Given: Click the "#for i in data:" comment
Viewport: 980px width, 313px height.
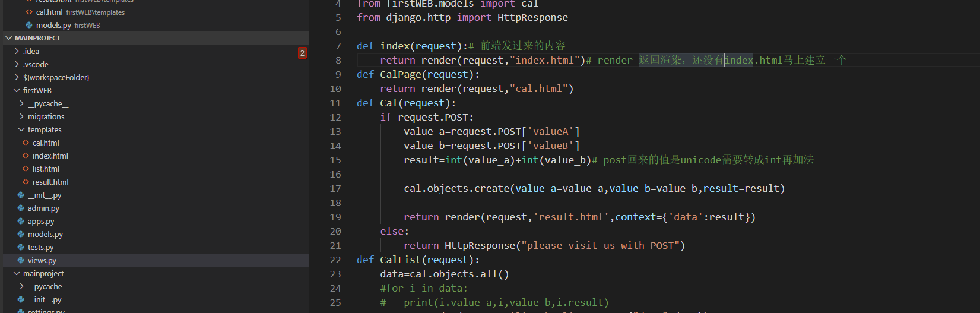Looking at the screenshot, I should coord(424,289).
